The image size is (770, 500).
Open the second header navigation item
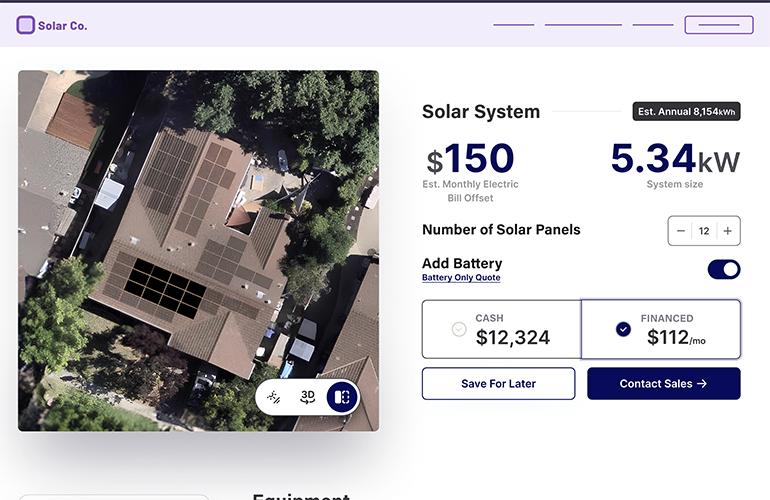tap(583, 25)
